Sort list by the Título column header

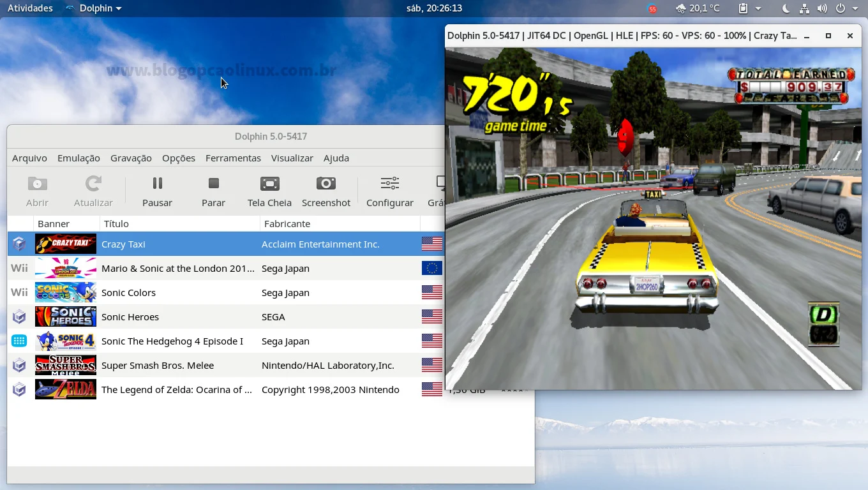pos(180,224)
